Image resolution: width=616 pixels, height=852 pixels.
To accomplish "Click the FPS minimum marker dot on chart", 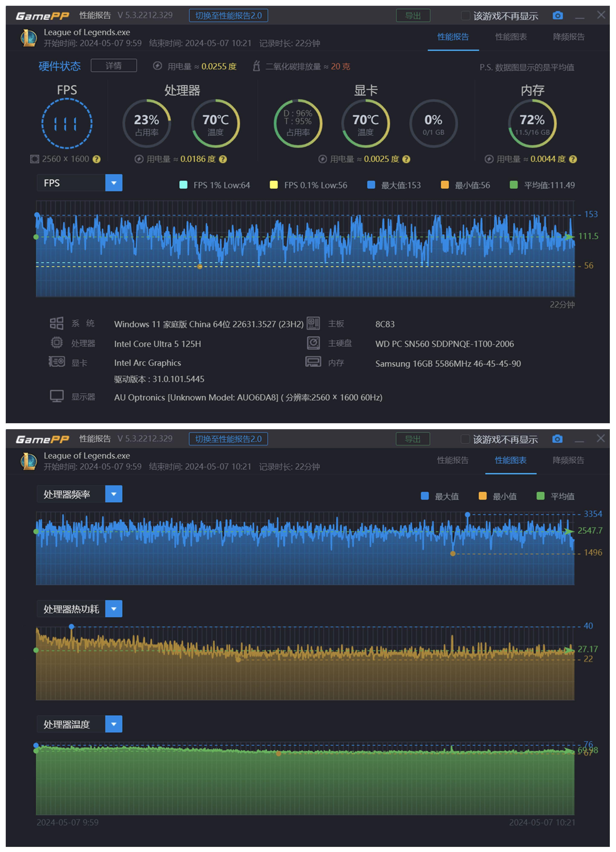I will click(x=200, y=266).
